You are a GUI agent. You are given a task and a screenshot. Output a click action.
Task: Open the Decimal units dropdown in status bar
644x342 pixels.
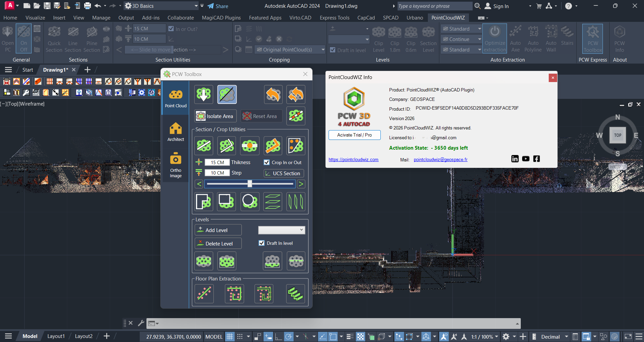(x=554, y=337)
